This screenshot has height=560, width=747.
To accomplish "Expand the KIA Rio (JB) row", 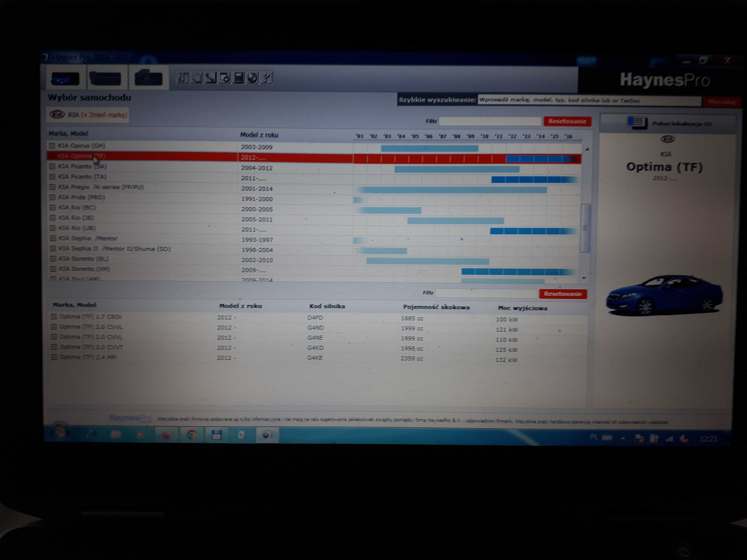I will pyautogui.click(x=53, y=218).
